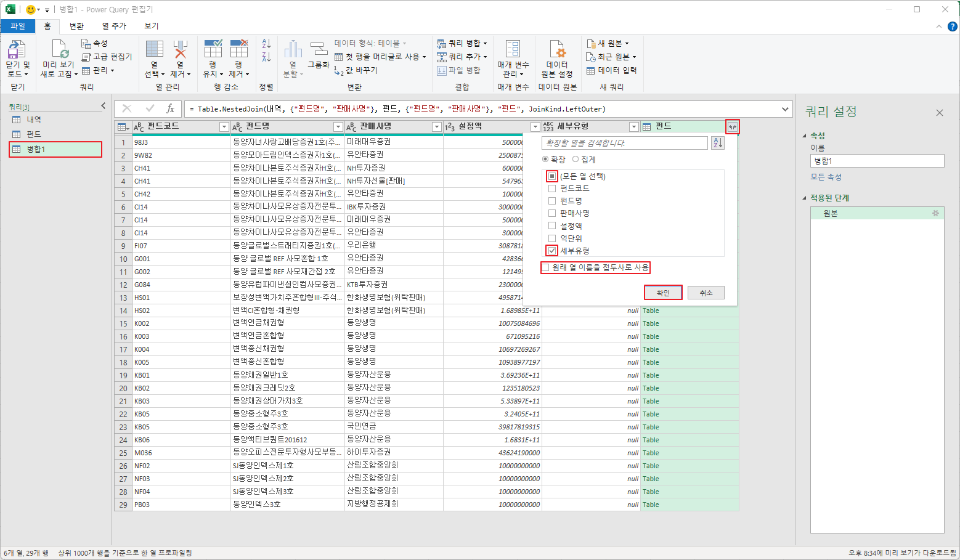Click Choose Columns (열 선택) icon
This screenshot has height=560, width=960.
pos(154,49)
